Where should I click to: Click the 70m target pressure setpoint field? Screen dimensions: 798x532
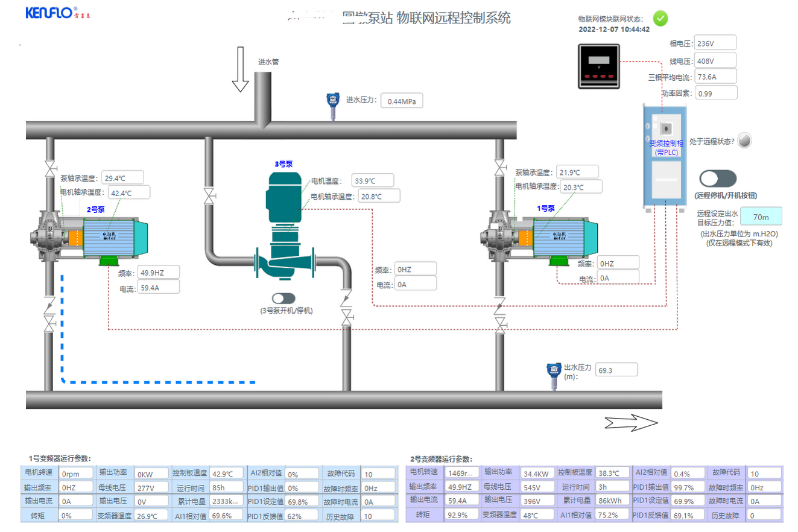click(x=761, y=216)
